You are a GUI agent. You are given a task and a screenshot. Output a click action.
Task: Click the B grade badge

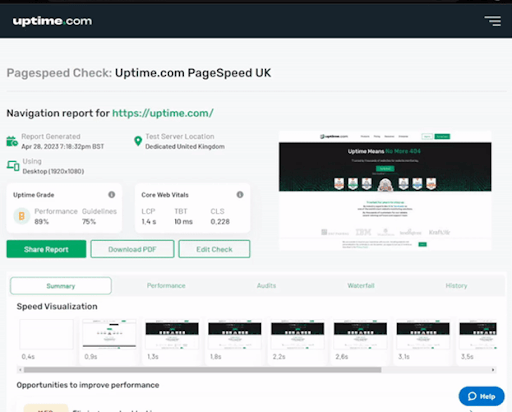(x=22, y=216)
